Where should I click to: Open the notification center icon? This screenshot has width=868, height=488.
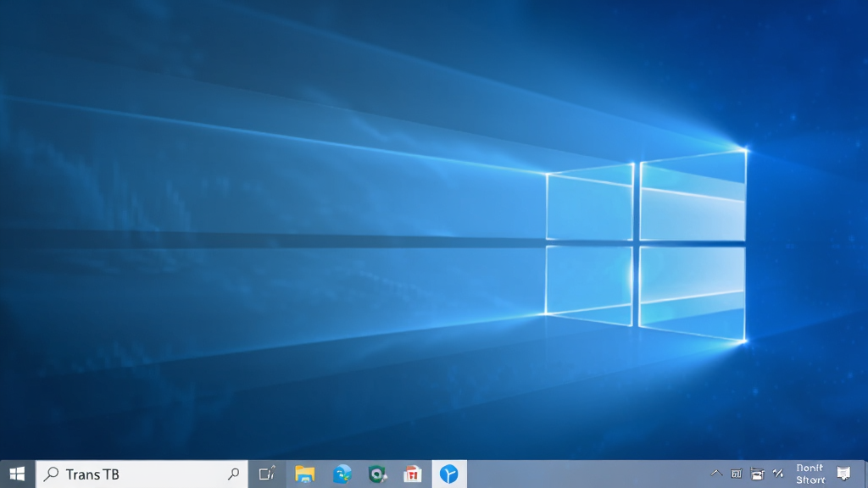pos(843,474)
